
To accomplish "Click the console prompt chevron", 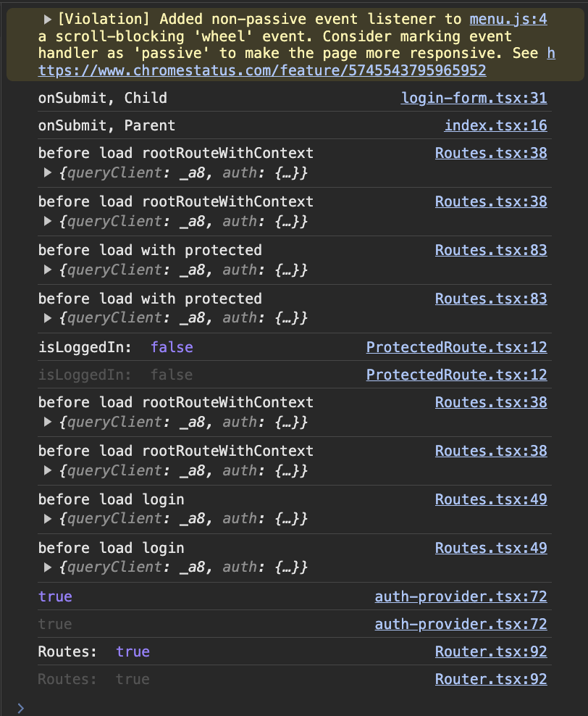I will click(x=20, y=707).
